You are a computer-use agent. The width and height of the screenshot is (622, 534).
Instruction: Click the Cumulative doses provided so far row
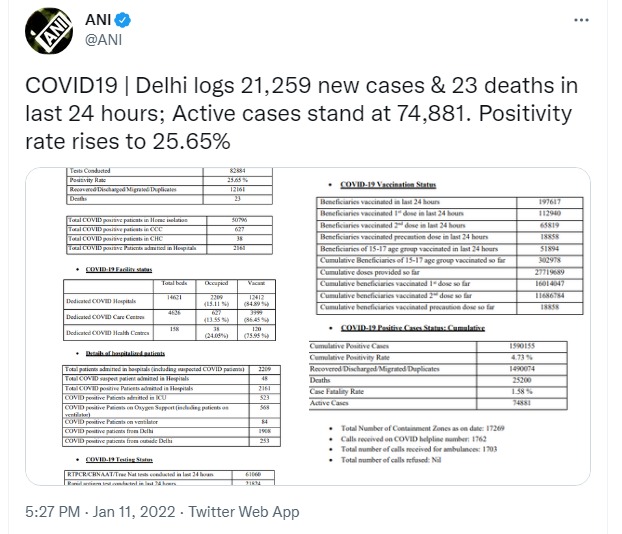coord(449,272)
